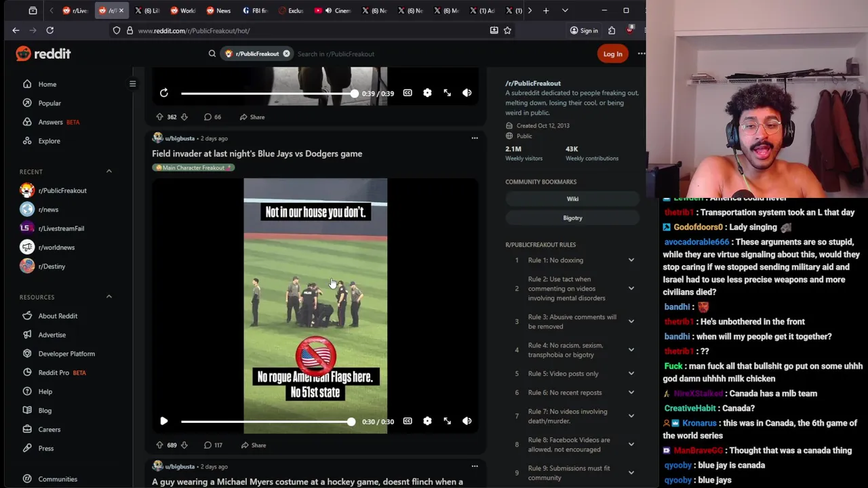
Task: Toggle captions on Blue Jays video
Action: pyautogui.click(x=408, y=421)
